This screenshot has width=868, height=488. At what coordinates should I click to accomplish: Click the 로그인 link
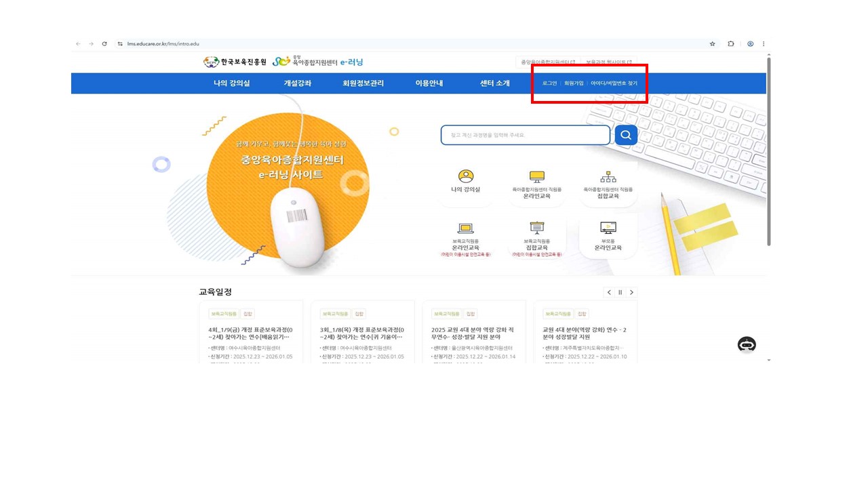[x=549, y=83]
